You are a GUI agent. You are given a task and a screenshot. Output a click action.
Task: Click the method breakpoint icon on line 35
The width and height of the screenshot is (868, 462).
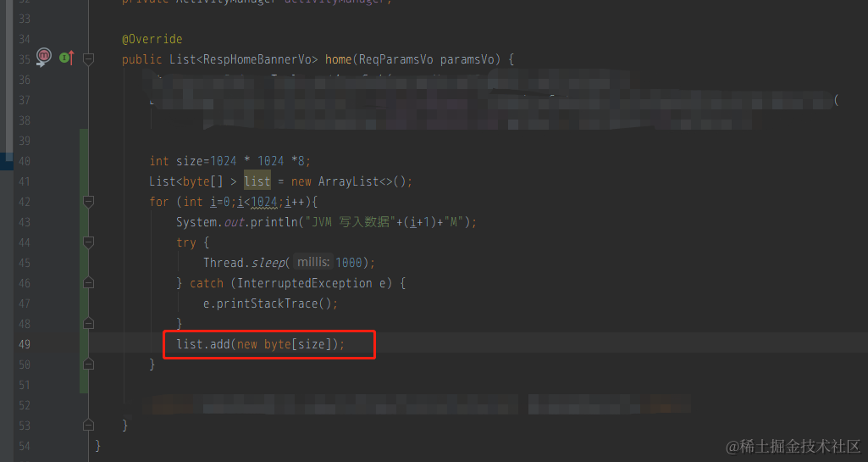point(43,58)
